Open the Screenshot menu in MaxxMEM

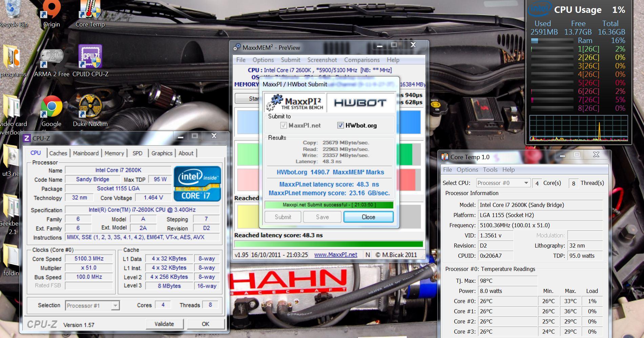[322, 60]
